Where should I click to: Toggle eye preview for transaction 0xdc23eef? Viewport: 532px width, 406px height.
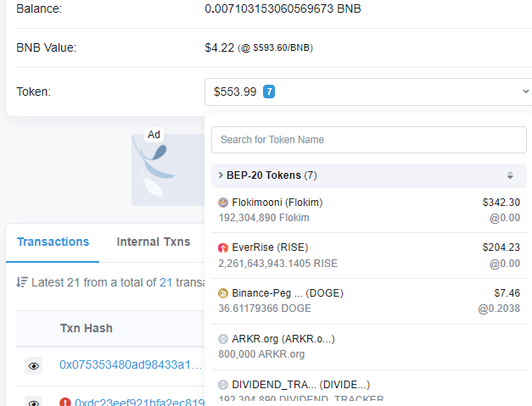[34, 403]
